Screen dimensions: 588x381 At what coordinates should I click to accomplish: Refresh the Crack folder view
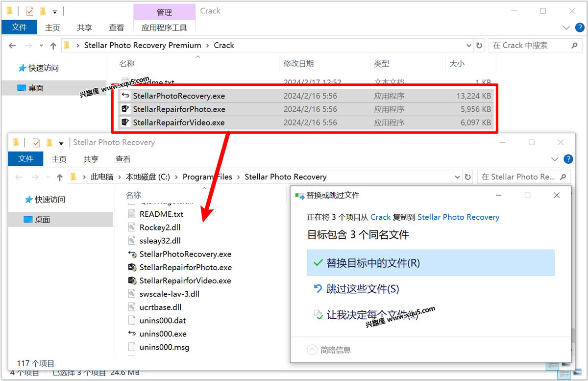[x=479, y=45]
